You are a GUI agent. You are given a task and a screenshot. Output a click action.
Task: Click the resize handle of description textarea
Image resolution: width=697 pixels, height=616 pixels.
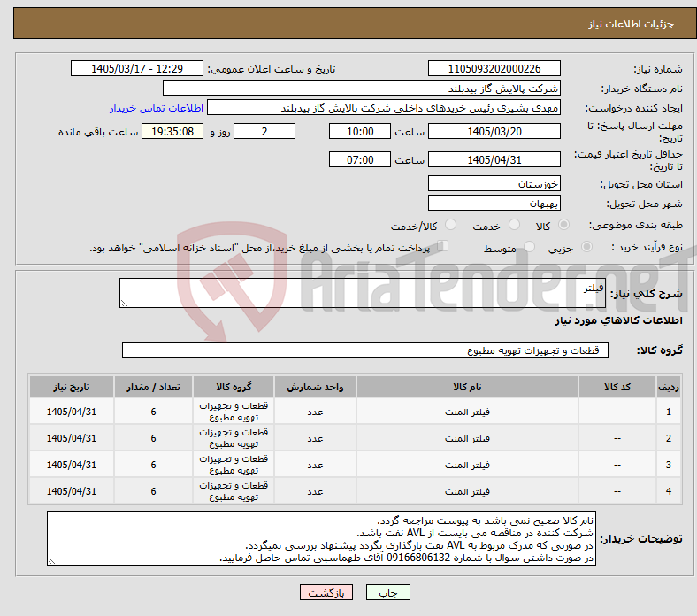(124, 303)
